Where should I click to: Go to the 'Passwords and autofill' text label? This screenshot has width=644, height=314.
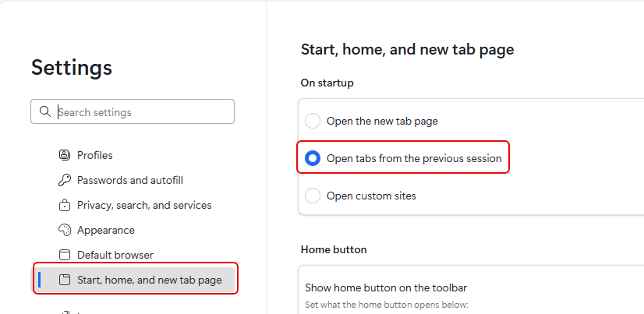coord(129,180)
